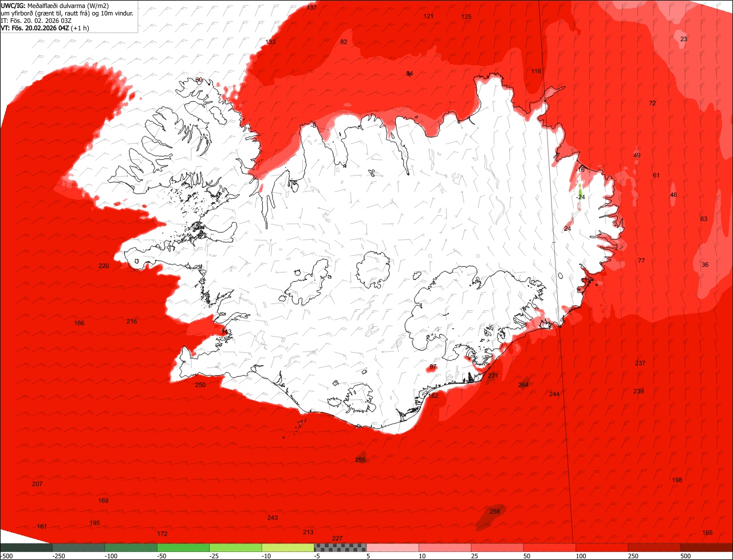Click the map value 165 in the southeast corner

pos(707,533)
